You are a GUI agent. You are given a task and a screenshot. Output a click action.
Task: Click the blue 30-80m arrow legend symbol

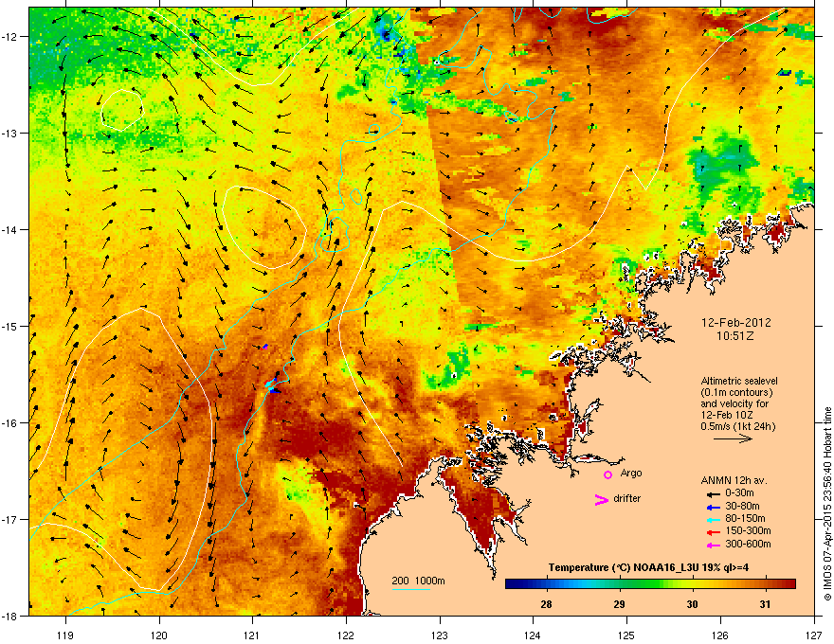pyautogui.click(x=714, y=507)
